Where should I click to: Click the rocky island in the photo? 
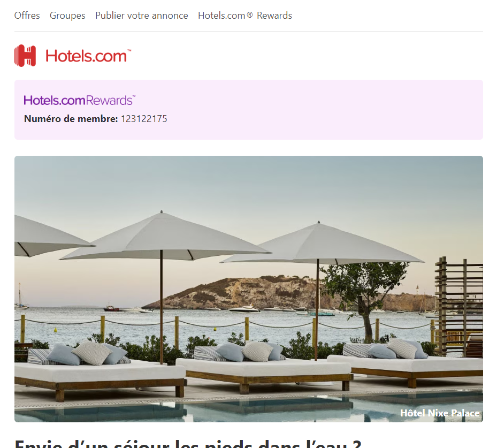tap(241, 293)
